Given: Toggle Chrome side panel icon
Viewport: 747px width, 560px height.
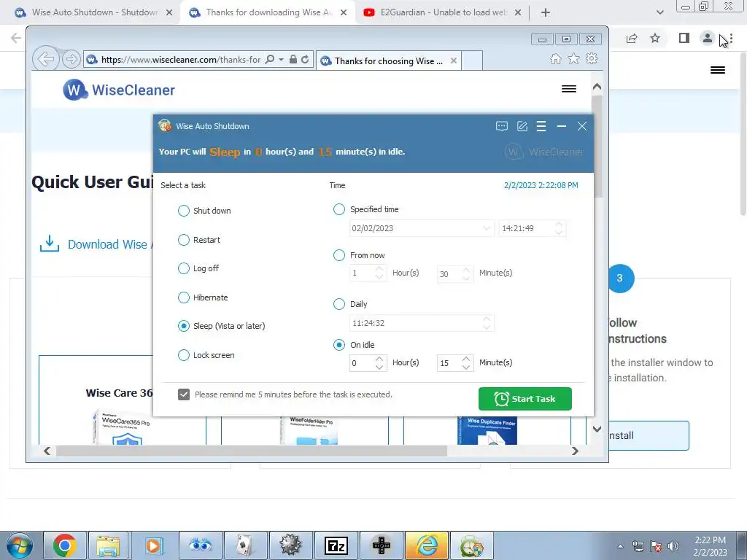Looking at the screenshot, I should pyautogui.click(x=684, y=38).
